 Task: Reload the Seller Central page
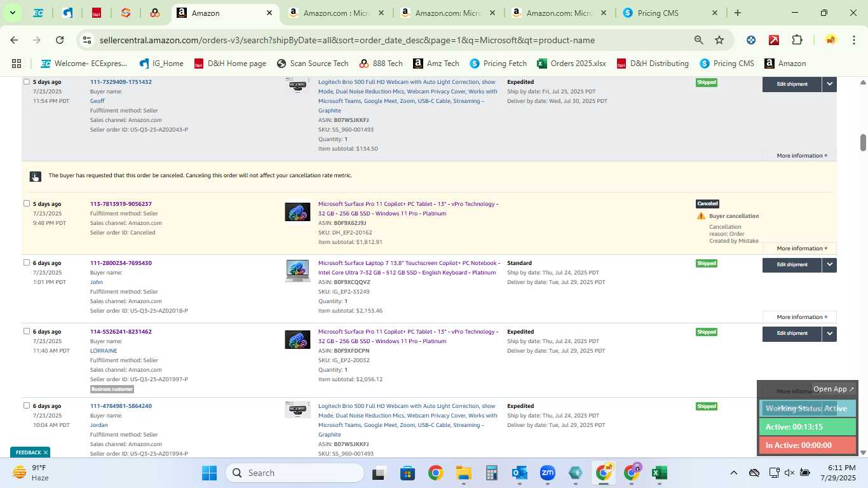(60, 40)
